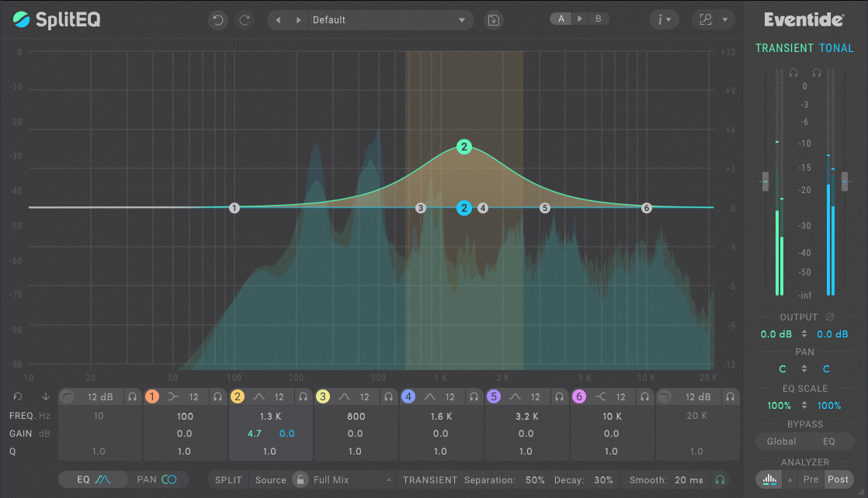
Task: Reset all bands with the reset arrow icon
Action: click(x=18, y=396)
